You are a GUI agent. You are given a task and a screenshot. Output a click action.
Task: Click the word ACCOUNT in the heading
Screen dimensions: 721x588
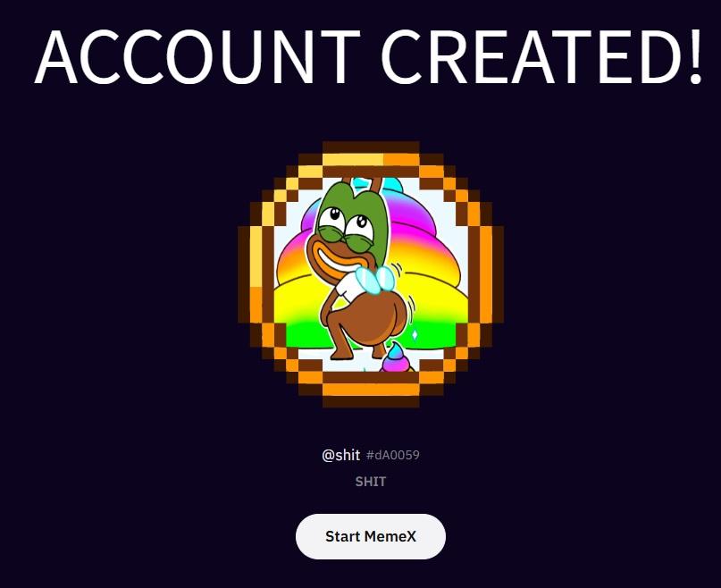(197, 56)
